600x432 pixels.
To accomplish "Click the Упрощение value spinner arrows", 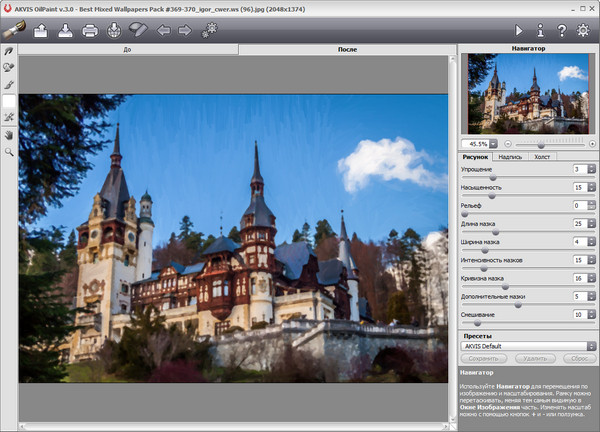I will click(x=592, y=169).
